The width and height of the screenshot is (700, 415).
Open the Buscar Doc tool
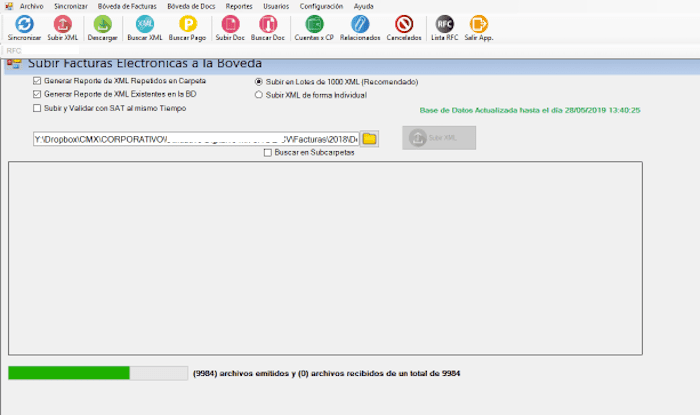tap(268, 28)
